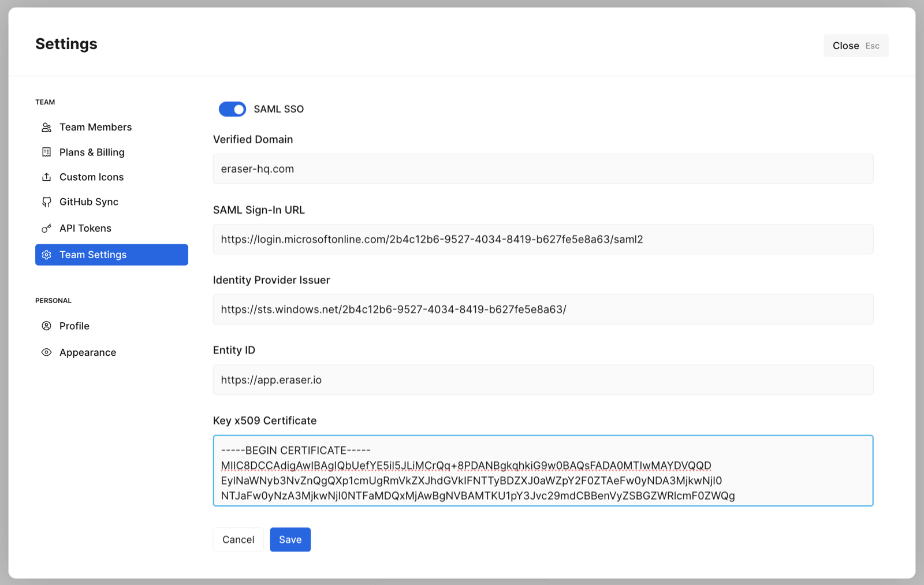Click the SAML SSO label text
924x585 pixels.
click(279, 109)
